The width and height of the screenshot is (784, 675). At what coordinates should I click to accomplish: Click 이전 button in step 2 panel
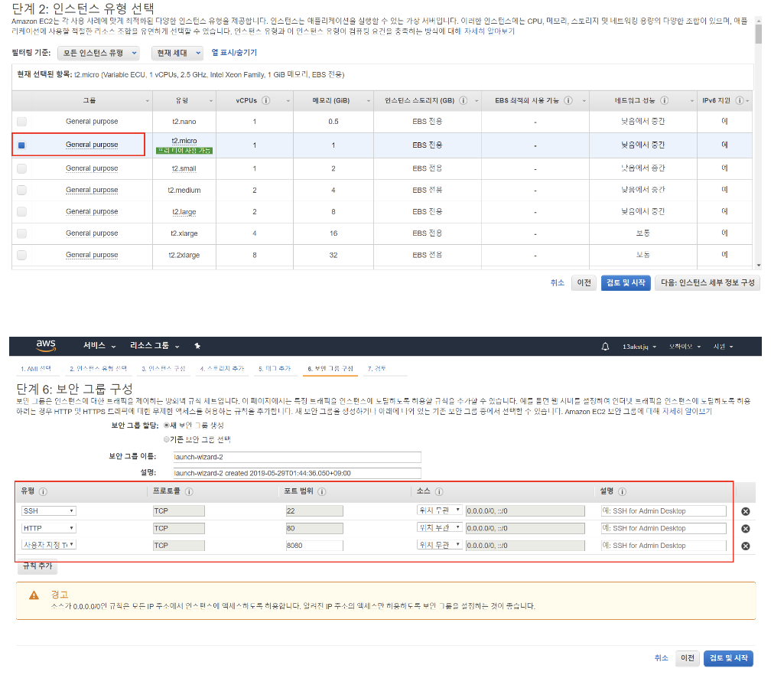(584, 282)
